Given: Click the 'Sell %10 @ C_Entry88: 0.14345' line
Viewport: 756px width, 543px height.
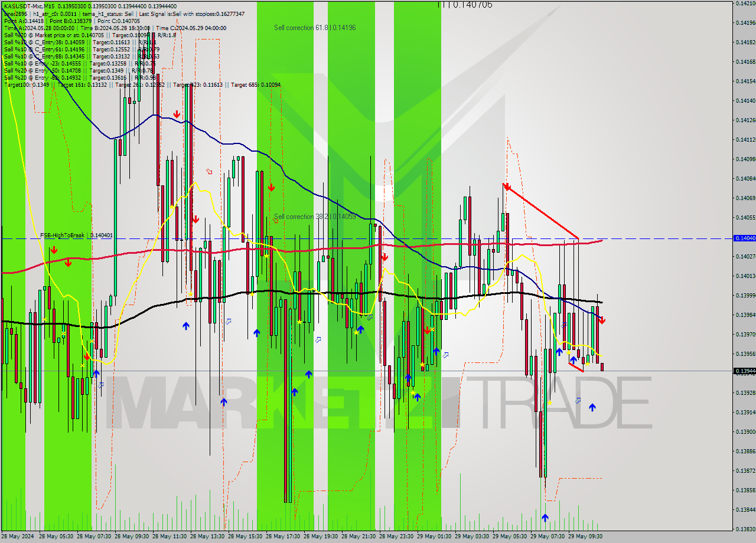Looking at the screenshot, I should [x=82, y=57].
